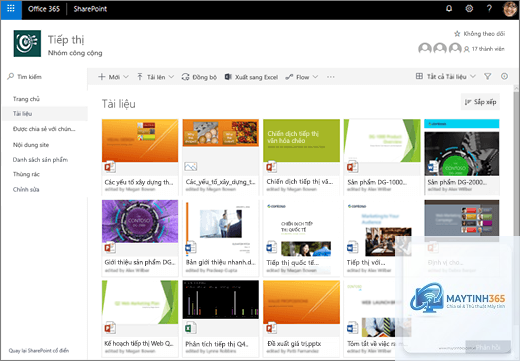Select file name Phân tích tiếp thị Q4..
Viewport: 520px width, 361px height.
(x=217, y=344)
